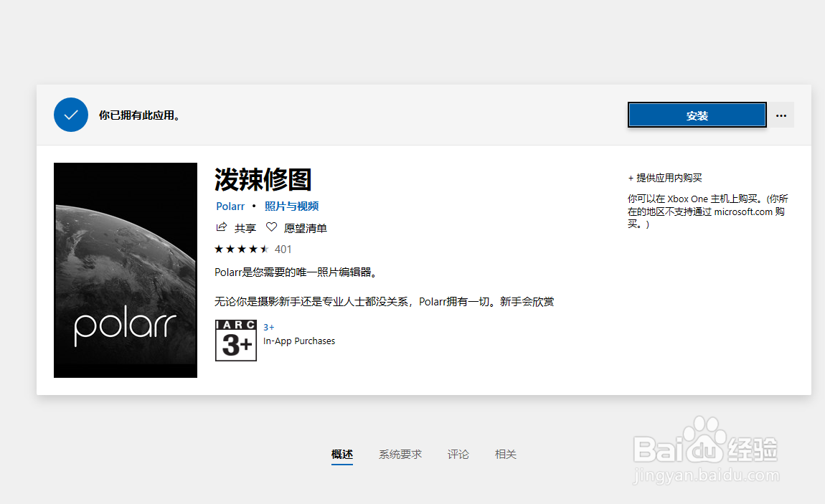Switch to the 评论 reviews tab

(458, 454)
